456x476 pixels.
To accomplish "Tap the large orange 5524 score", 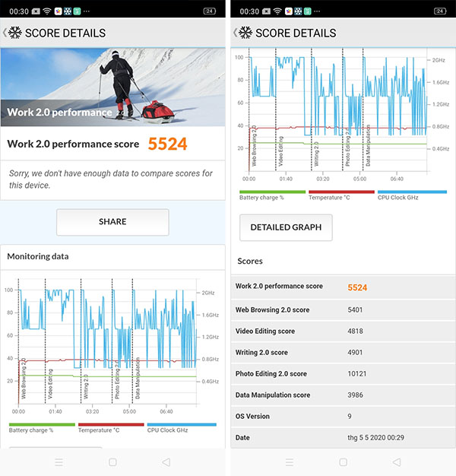I will pyautogui.click(x=167, y=144).
